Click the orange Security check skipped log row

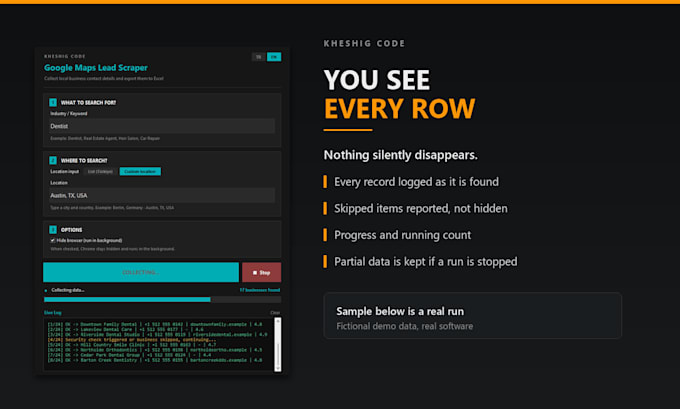[132, 340]
